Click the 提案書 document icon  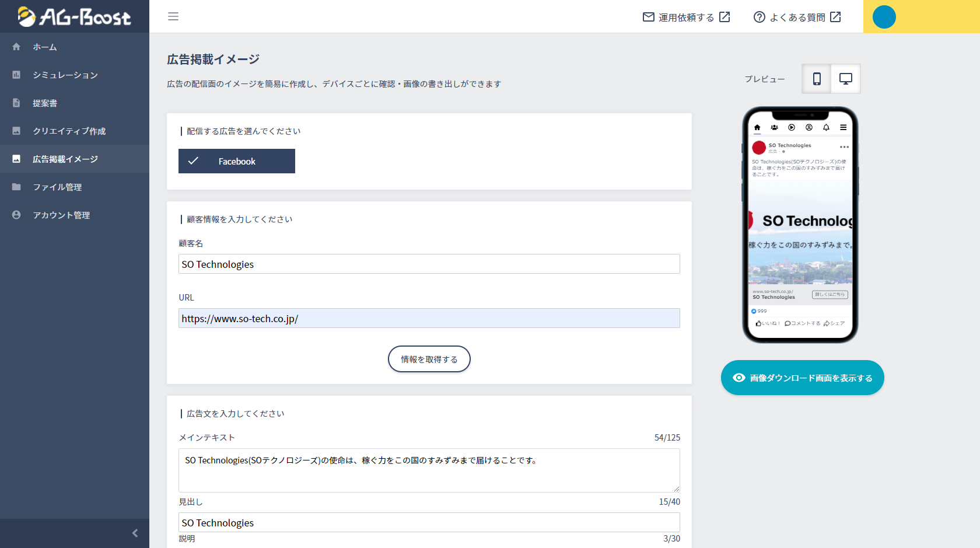[x=16, y=103]
